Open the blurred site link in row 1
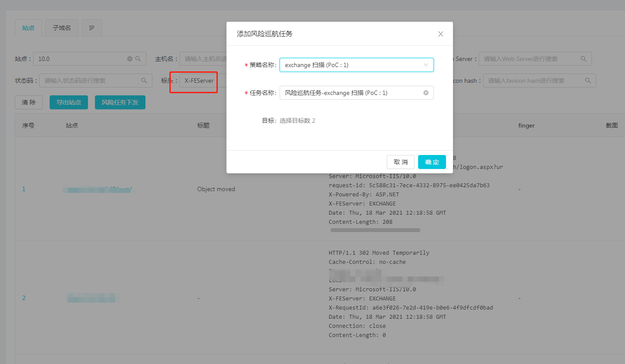Image resolution: width=625 pixels, height=364 pixels. coord(98,189)
